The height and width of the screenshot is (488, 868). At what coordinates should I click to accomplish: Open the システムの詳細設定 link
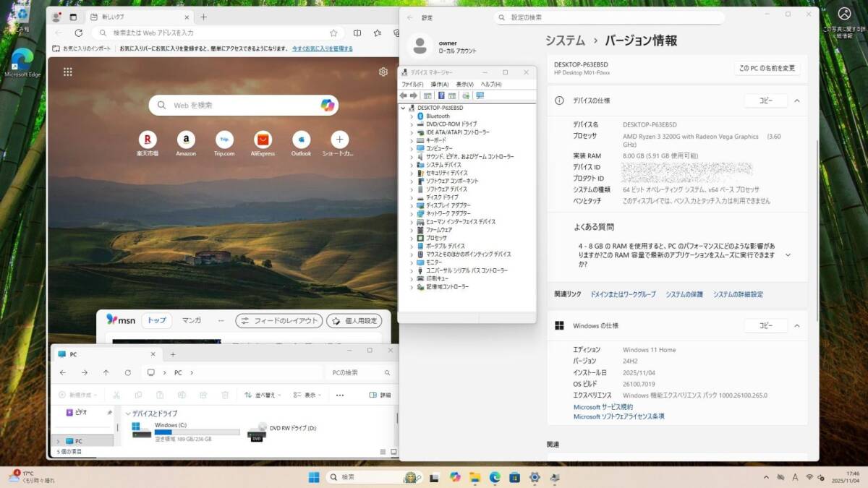[738, 294]
